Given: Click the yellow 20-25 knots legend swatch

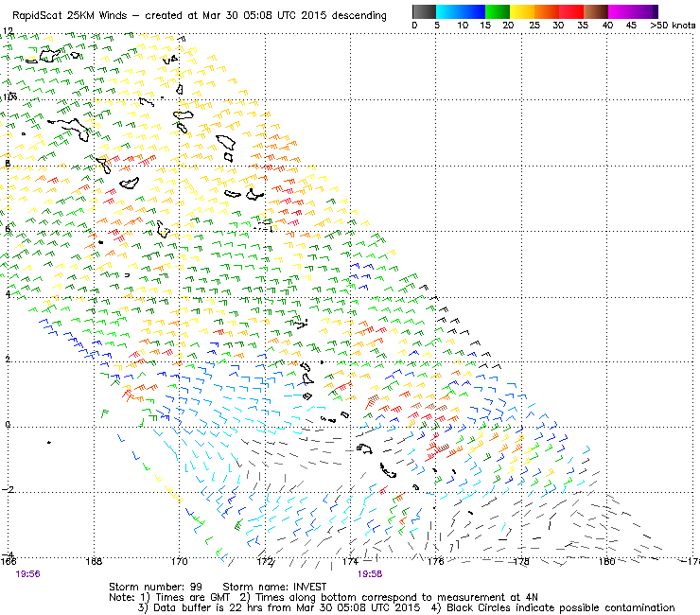Looking at the screenshot, I should (x=522, y=11).
